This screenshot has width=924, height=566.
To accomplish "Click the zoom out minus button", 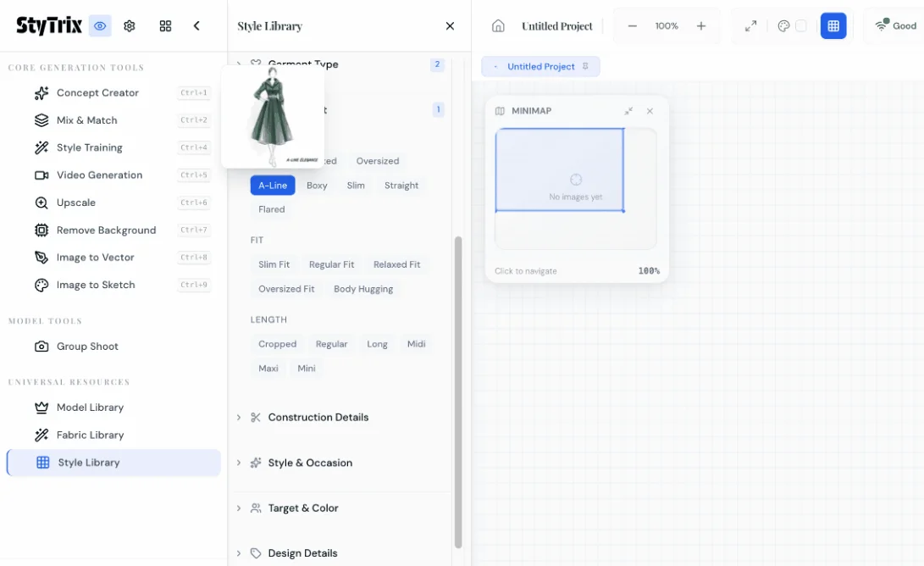I will click(632, 26).
